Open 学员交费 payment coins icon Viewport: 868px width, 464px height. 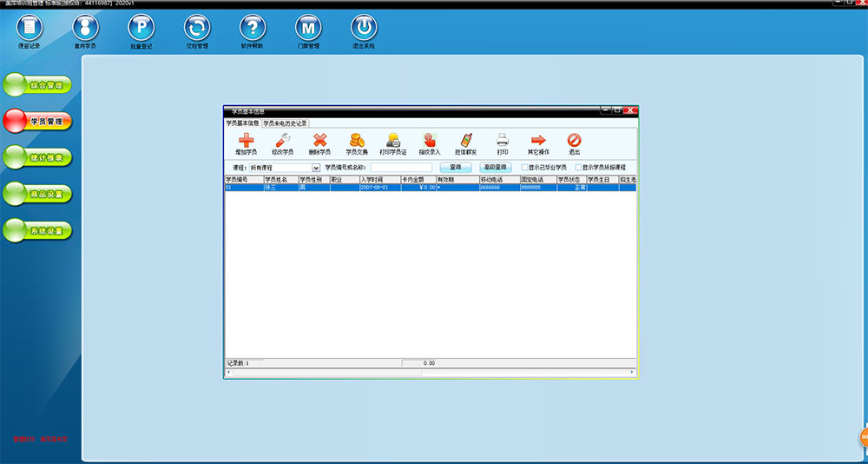coord(357,141)
